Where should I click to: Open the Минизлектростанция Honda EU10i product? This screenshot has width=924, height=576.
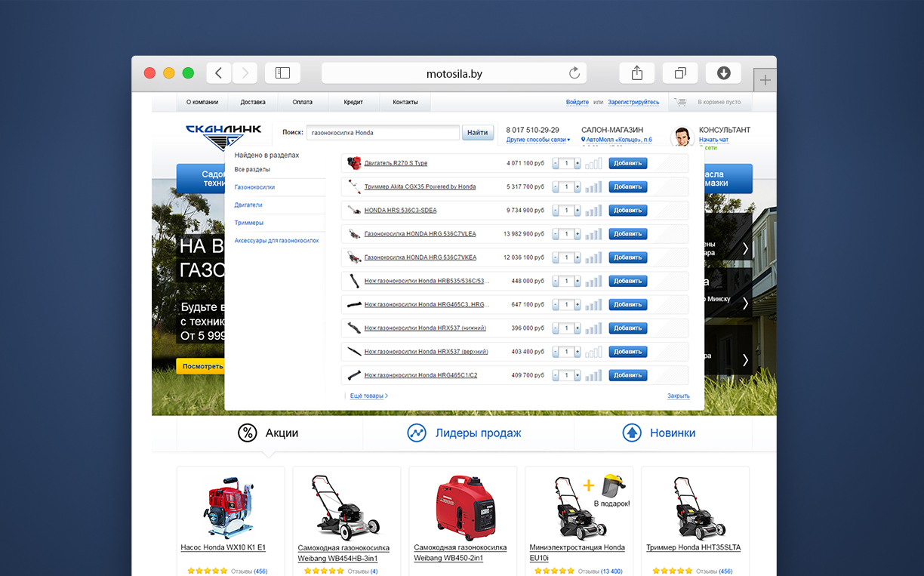click(x=577, y=553)
